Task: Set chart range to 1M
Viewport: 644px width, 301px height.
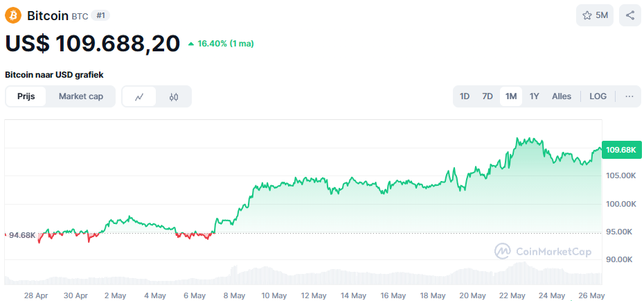Action: pos(511,96)
